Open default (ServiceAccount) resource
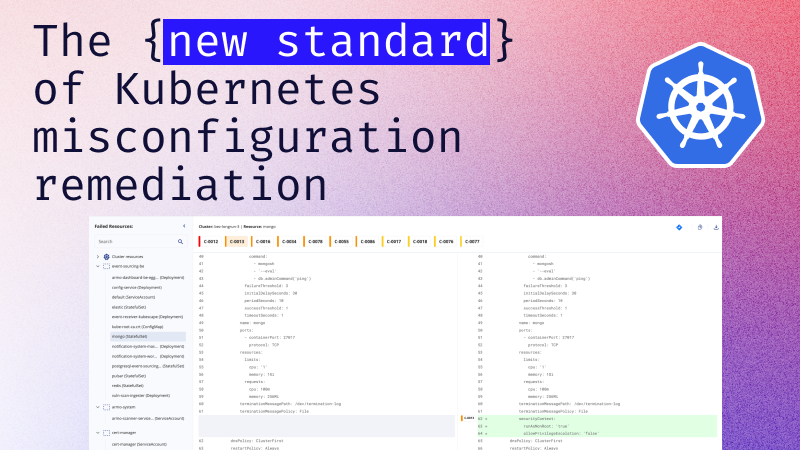 [x=134, y=297]
